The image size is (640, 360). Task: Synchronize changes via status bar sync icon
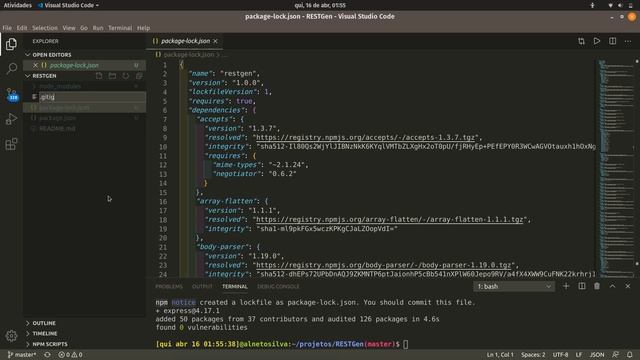pos(47,355)
